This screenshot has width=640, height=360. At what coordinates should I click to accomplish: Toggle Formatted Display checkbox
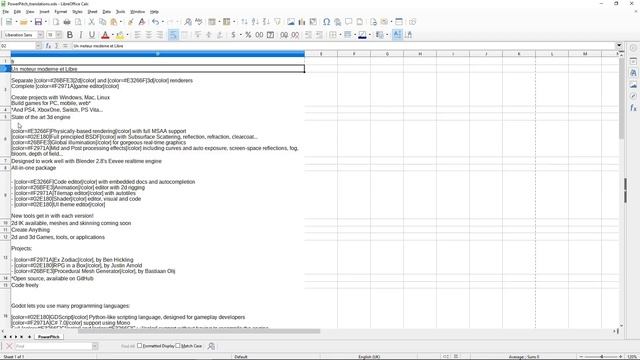click(x=140, y=346)
